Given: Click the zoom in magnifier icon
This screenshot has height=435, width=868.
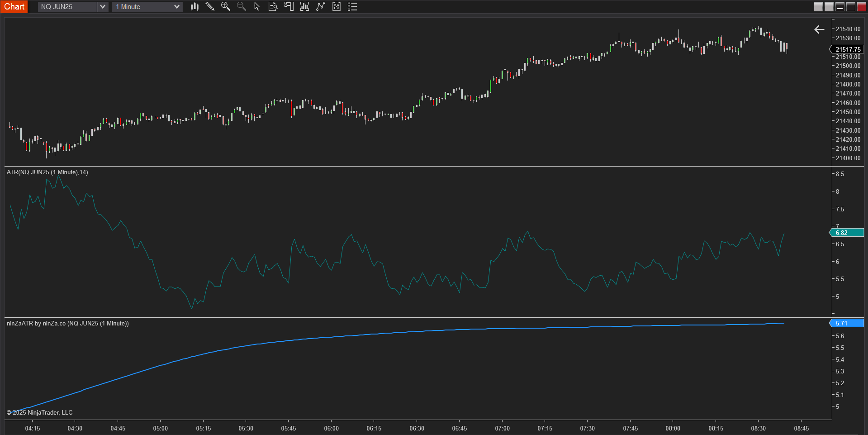Looking at the screenshot, I should pos(225,6).
